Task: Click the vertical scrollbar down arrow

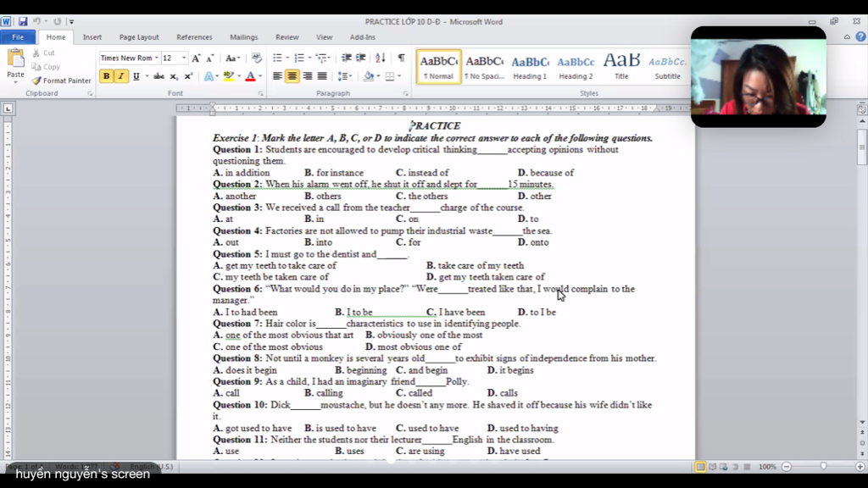Action: pos(862,422)
